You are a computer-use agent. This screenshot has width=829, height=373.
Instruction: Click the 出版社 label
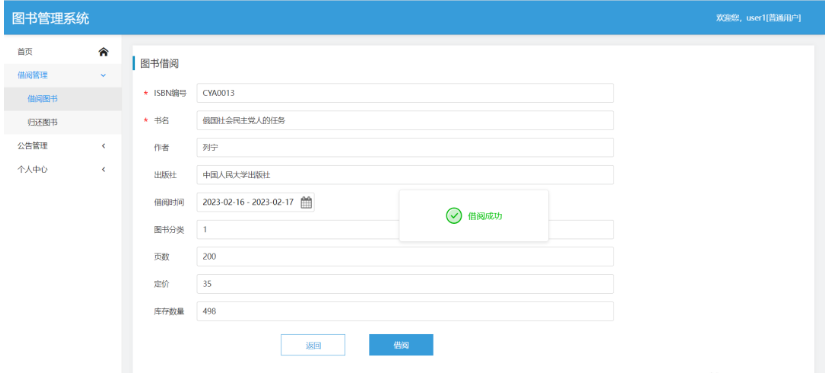[165, 175]
